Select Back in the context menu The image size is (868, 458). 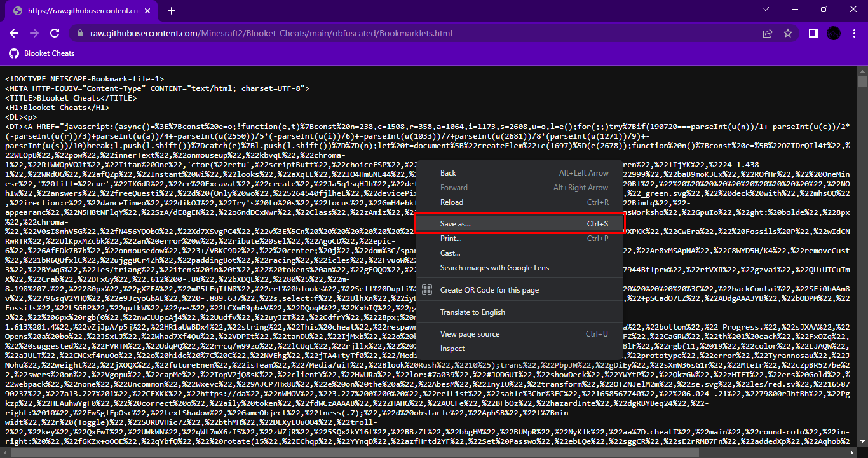(x=519, y=173)
